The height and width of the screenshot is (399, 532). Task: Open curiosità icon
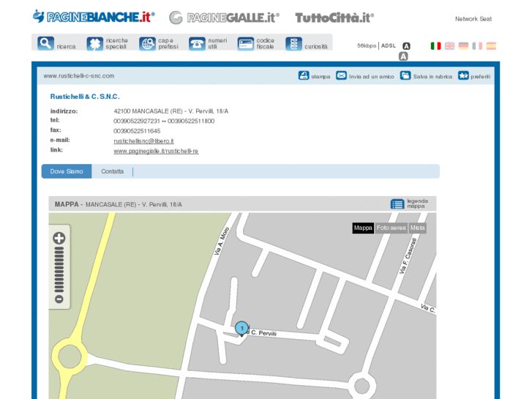coord(293,44)
